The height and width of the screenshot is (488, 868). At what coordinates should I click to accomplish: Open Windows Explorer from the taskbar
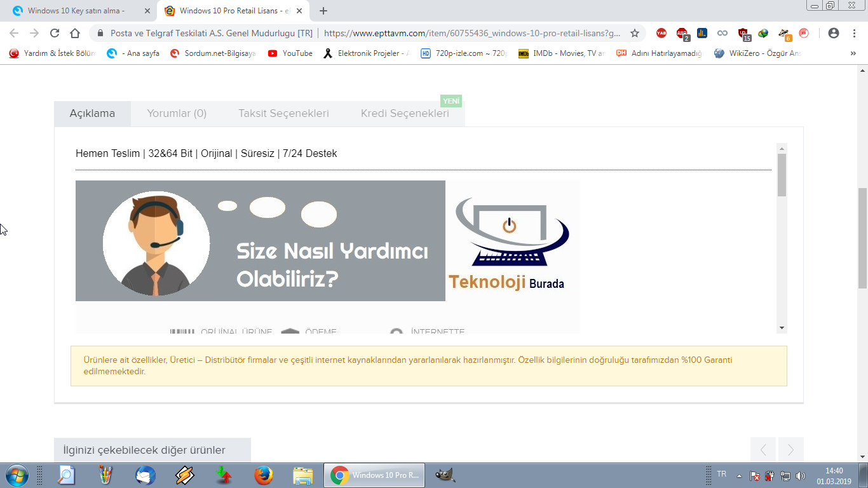pos(303,475)
